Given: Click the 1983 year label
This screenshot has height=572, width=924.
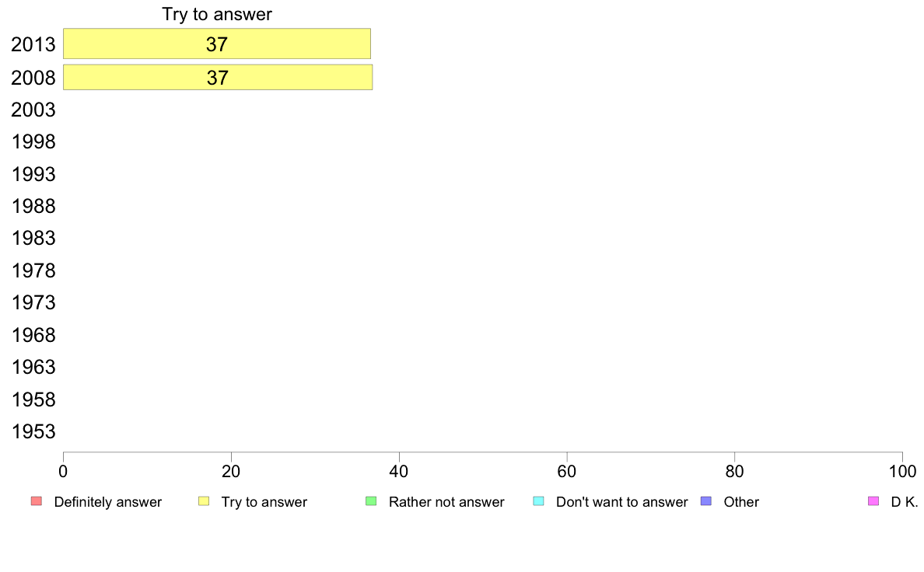Looking at the screenshot, I should point(33,238).
